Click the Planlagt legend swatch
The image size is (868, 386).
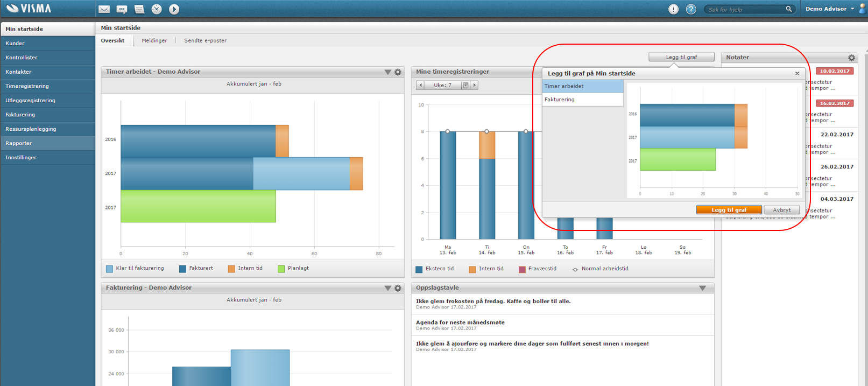(x=281, y=269)
